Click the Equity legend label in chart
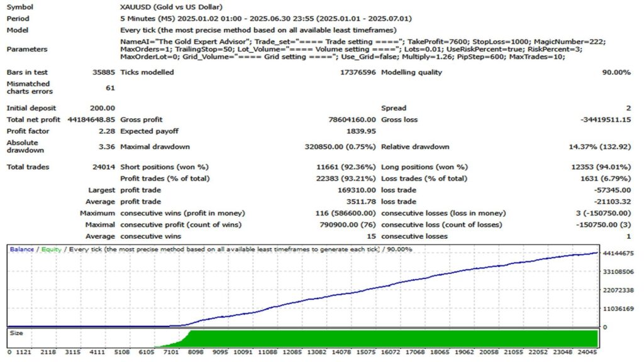This screenshot has height=362, width=644. 52,250
